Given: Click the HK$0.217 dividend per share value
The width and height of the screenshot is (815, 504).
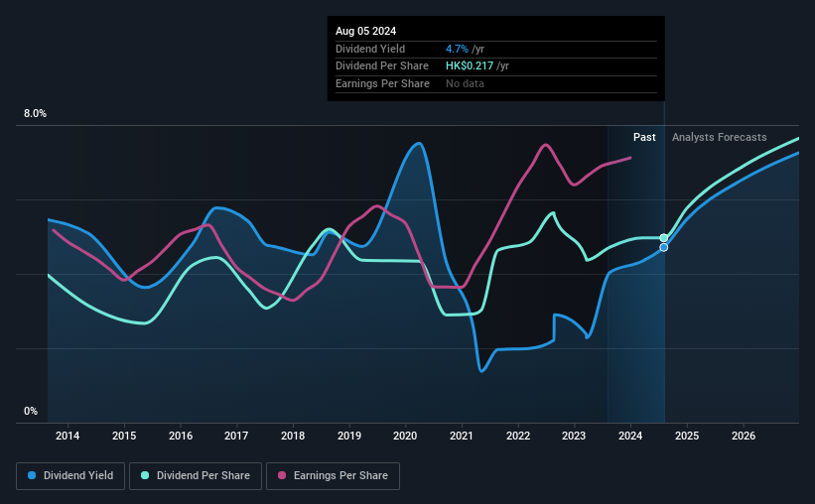Looking at the screenshot, I should (x=470, y=66).
